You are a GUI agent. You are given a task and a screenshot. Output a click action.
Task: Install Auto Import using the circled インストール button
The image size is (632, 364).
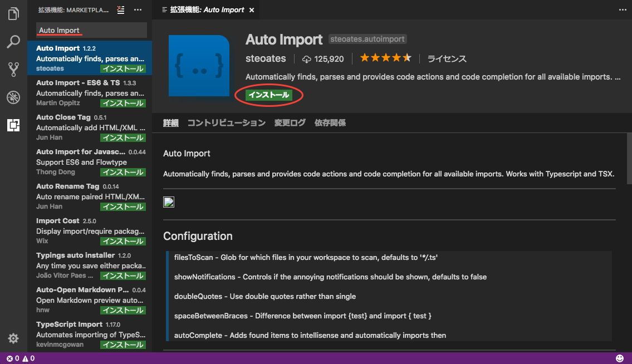tap(269, 95)
